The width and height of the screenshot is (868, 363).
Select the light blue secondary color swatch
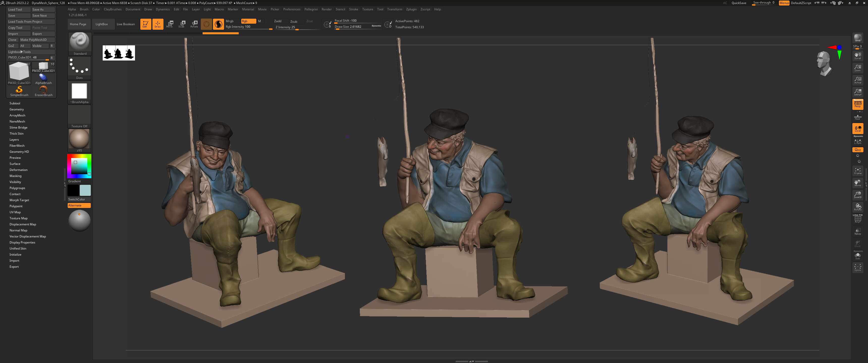click(85, 190)
